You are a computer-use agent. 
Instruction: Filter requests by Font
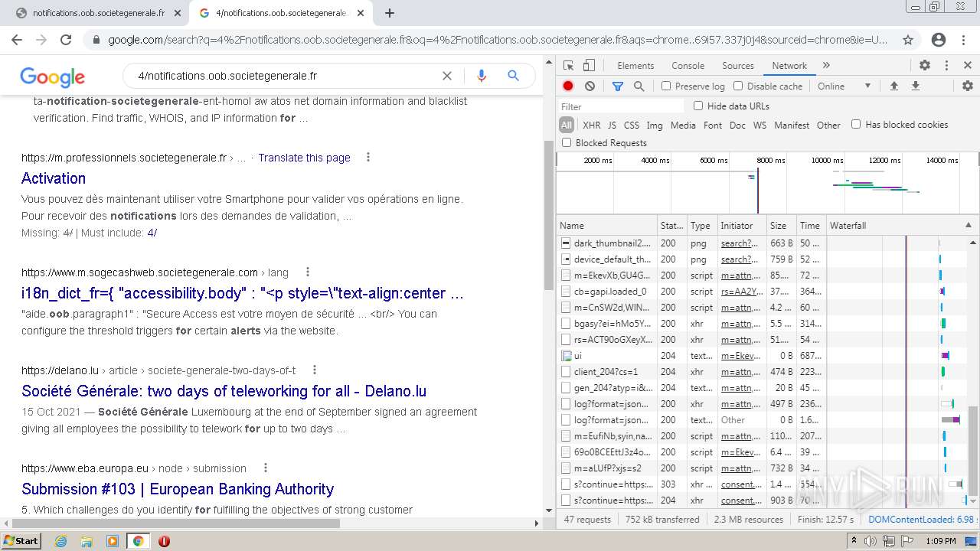pos(713,125)
